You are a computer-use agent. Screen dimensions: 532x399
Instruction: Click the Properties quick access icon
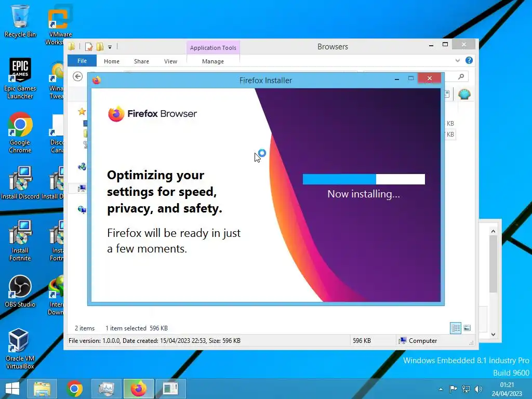tap(89, 47)
